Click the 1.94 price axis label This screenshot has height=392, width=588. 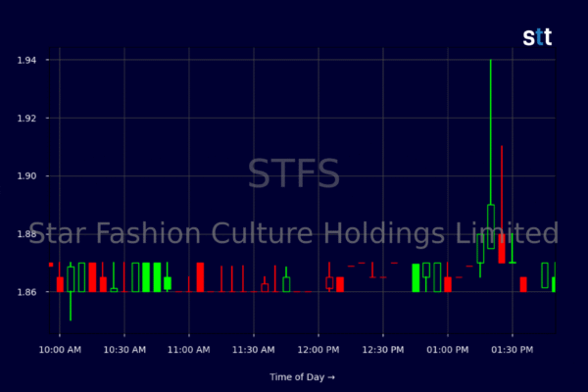coord(27,60)
